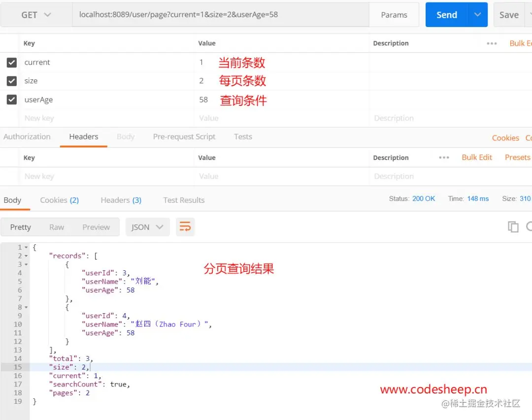
Task: Click the headers New key field
Action: [x=106, y=176]
